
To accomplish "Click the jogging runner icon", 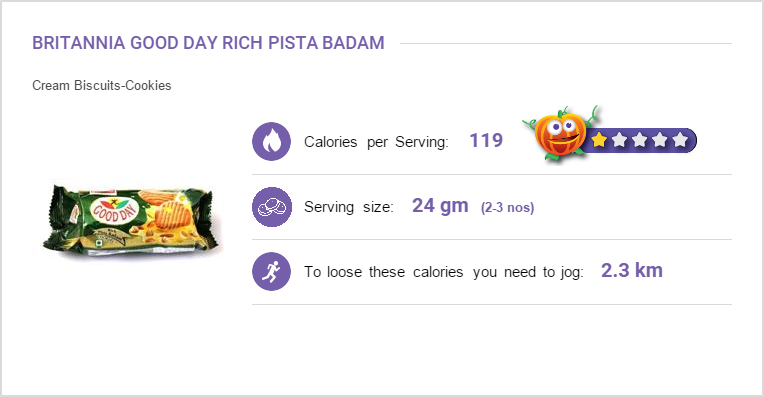I will pyautogui.click(x=271, y=271).
